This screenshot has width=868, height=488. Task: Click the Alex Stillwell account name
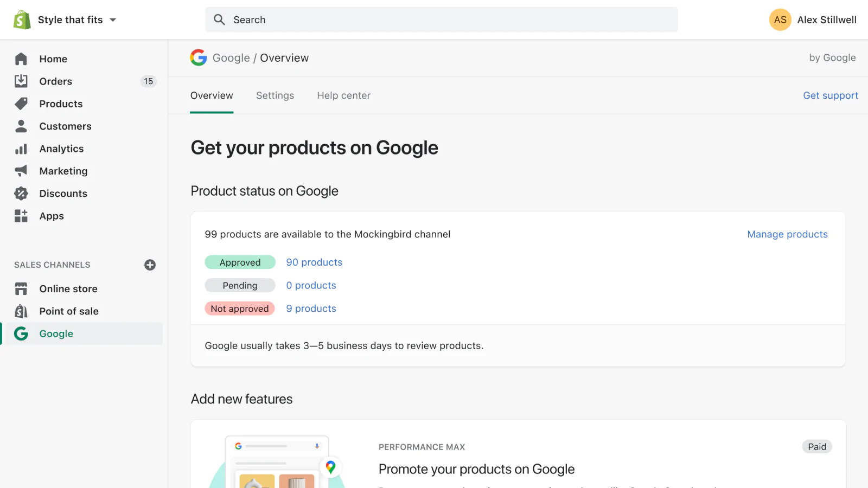(827, 20)
